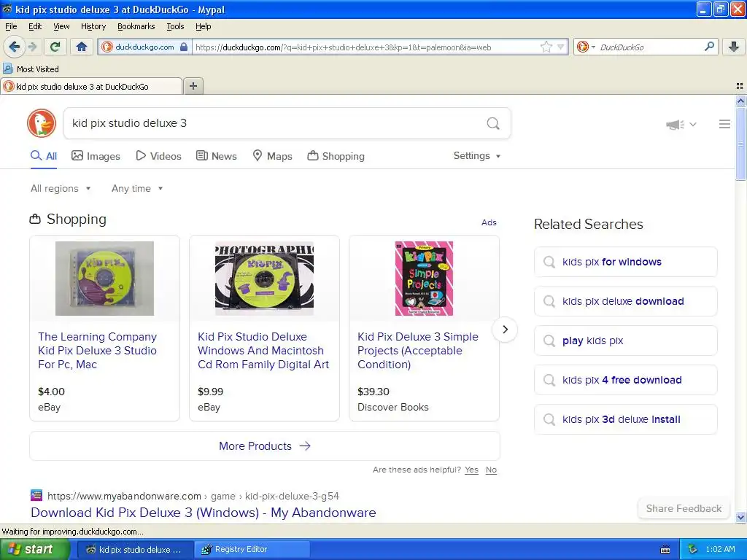
Task: Click the address bar URL field
Action: click(366, 47)
